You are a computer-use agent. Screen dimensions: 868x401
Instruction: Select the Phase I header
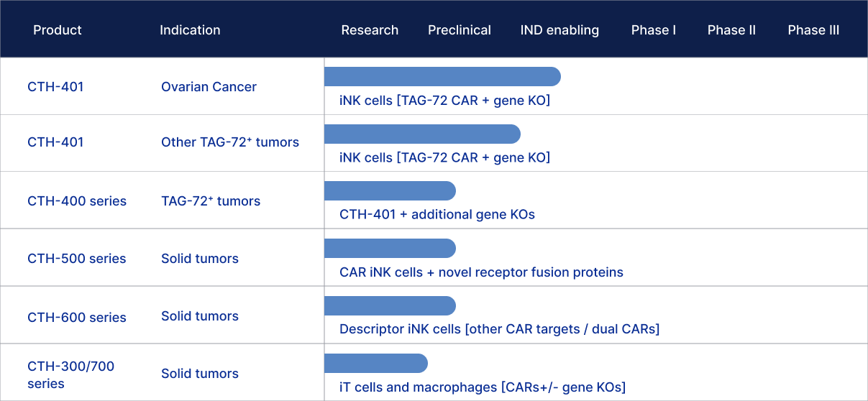(653, 30)
